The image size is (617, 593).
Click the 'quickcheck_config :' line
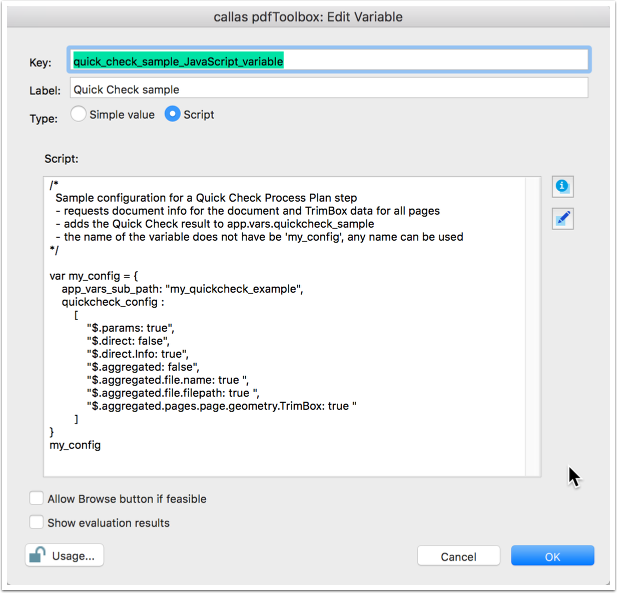coord(113,302)
